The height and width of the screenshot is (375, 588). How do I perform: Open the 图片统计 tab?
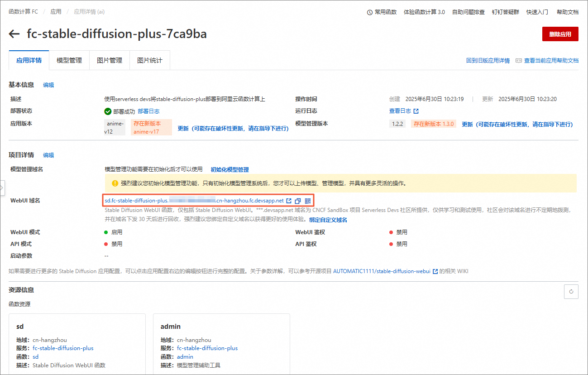point(150,60)
